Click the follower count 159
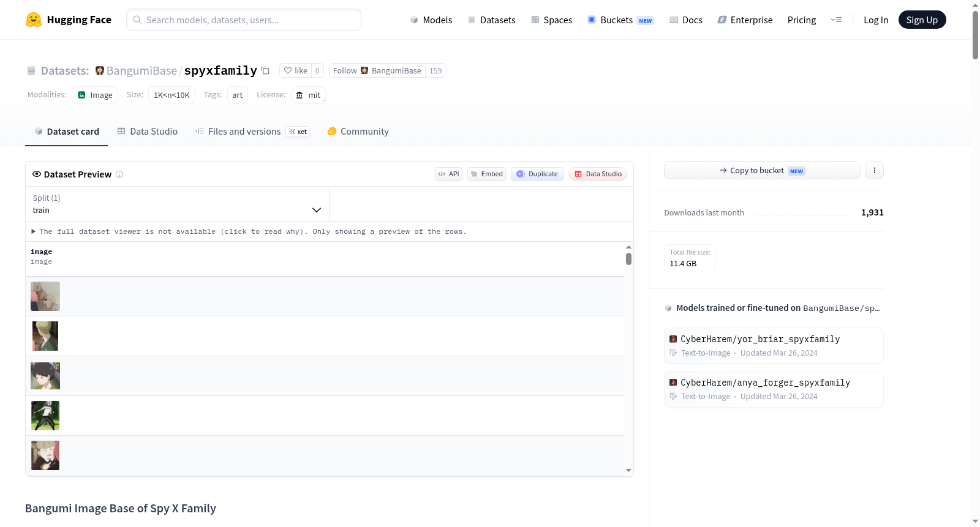 pos(435,70)
